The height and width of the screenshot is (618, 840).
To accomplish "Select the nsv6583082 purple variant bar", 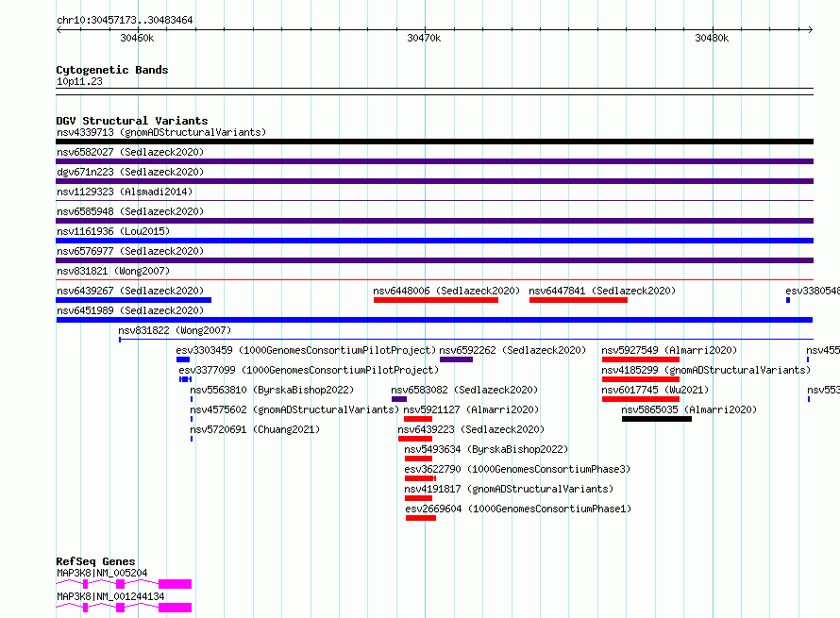I will (x=399, y=399).
